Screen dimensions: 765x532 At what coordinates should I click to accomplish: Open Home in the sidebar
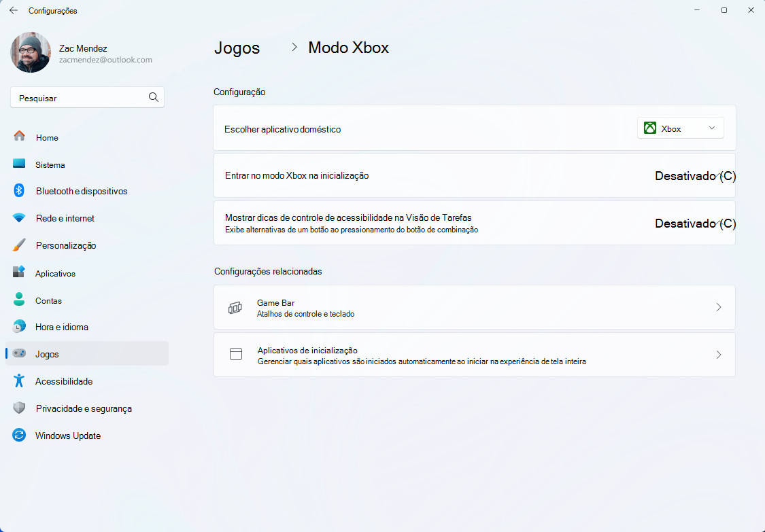click(x=87, y=137)
